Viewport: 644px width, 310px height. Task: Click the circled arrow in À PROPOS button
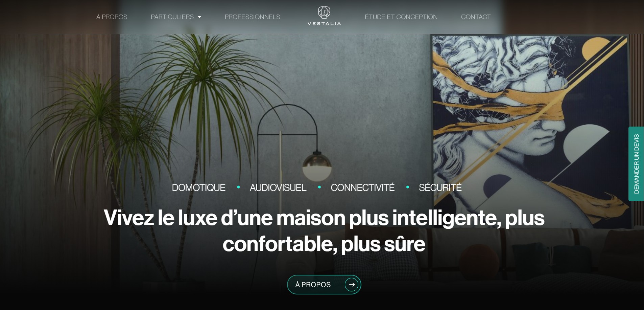pyautogui.click(x=352, y=285)
